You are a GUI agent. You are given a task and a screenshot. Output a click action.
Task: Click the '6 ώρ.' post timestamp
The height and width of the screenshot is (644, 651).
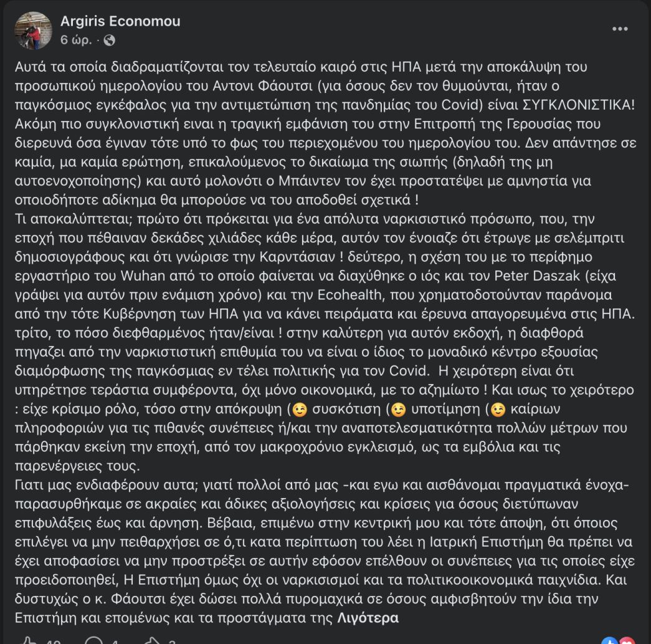[x=76, y=40]
